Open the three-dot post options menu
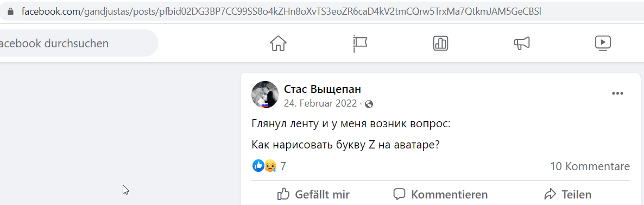This screenshot has width=644, height=205. click(x=618, y=94)
